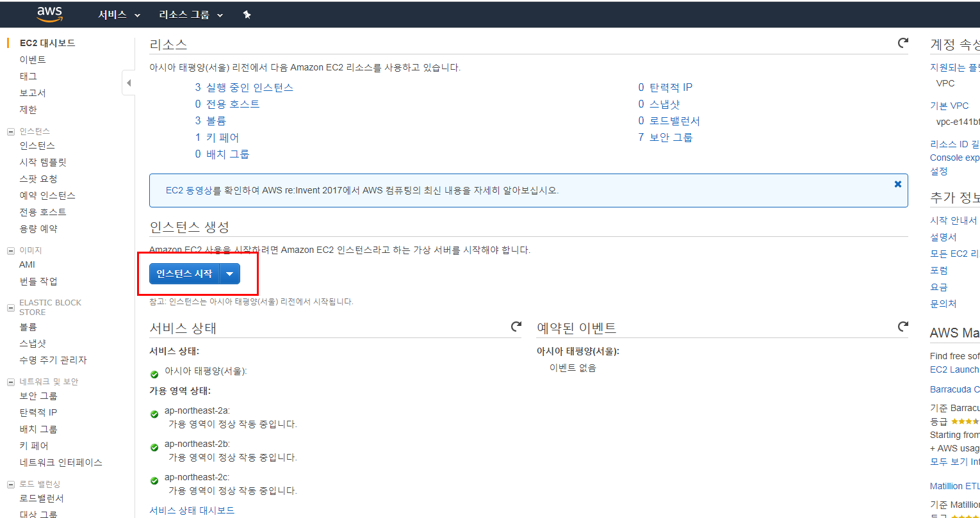Open 키 페어 in sidebar
Viewport: 980px width, 518px height.
tap(34, 446)
